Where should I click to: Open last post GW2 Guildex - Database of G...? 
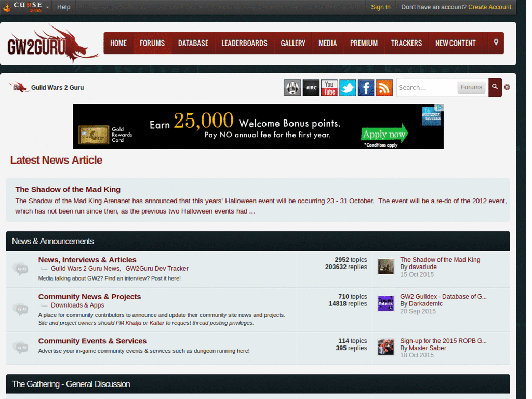pos(443,297)
